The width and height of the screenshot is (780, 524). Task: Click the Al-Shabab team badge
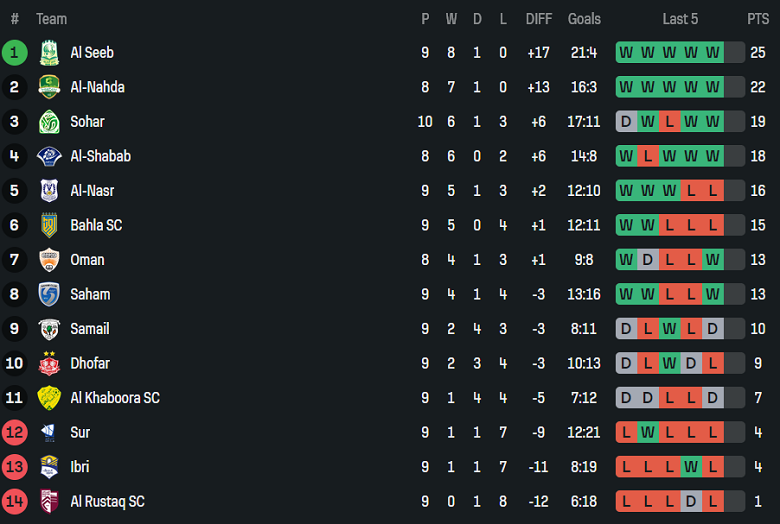click(48, 156)
